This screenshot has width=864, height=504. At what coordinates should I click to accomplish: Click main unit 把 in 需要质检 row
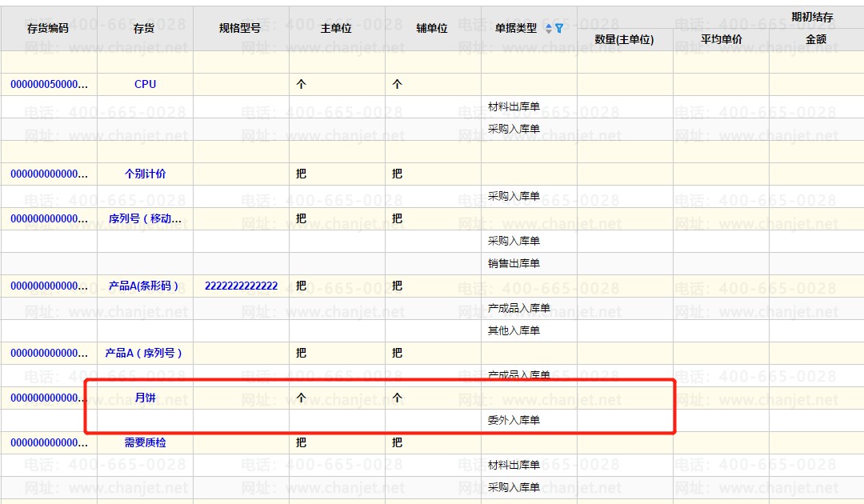tap(301, 442)
